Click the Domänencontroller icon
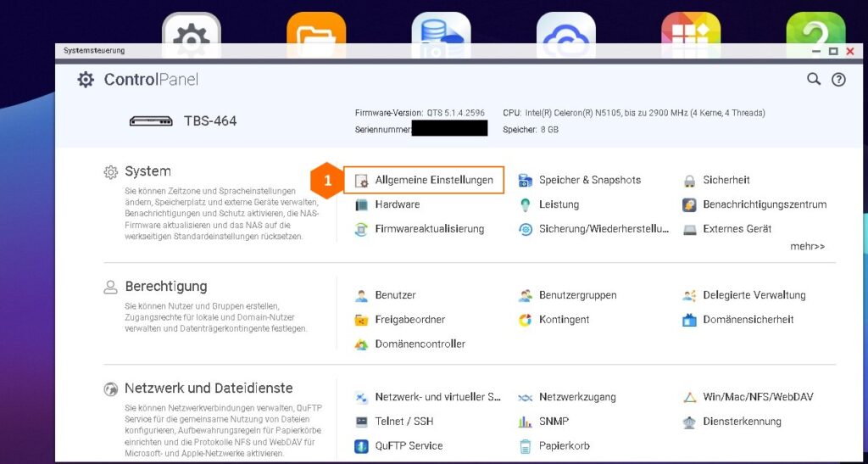Viewport: 868px width, 464px height. tap(361, 344)
